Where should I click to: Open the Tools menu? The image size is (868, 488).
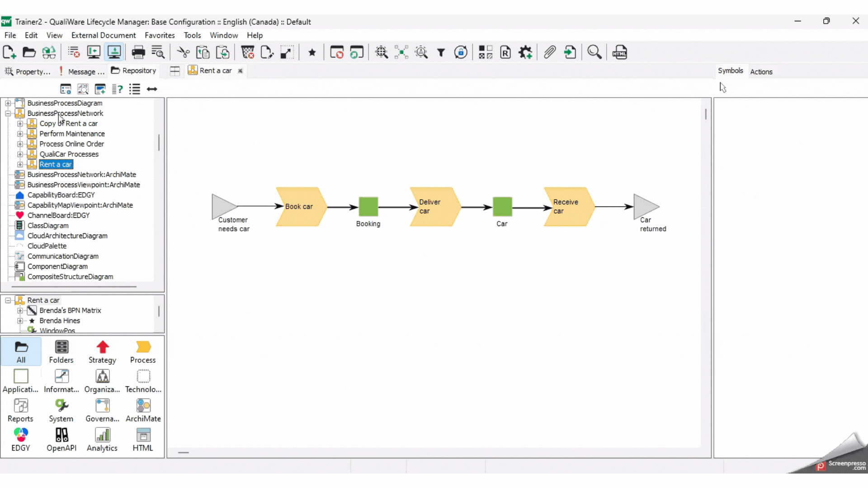(192, 35)
